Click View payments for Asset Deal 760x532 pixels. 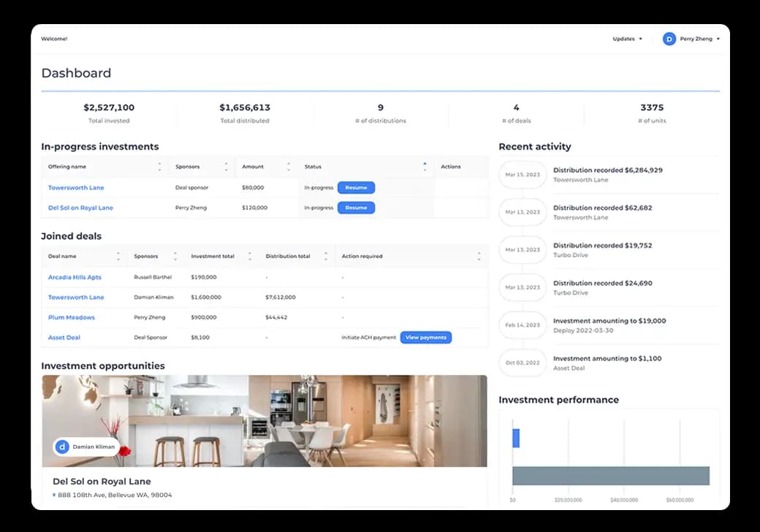click(425, 338)
